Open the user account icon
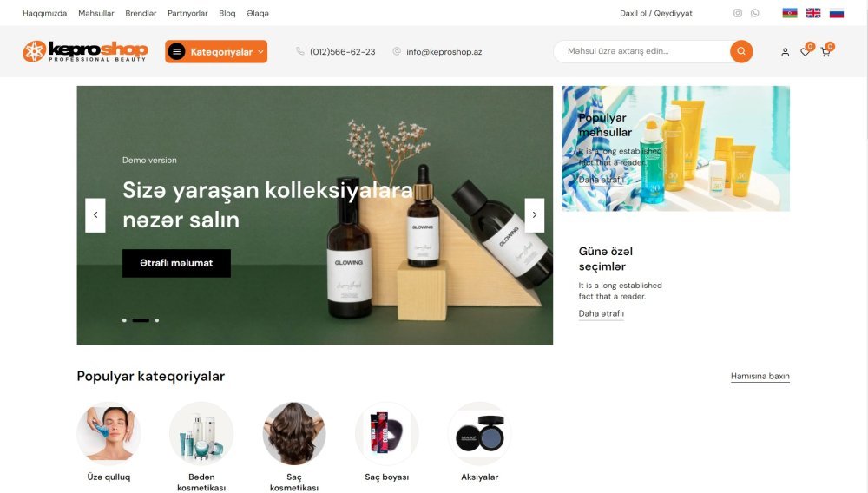868x493 pixels. 785,52
